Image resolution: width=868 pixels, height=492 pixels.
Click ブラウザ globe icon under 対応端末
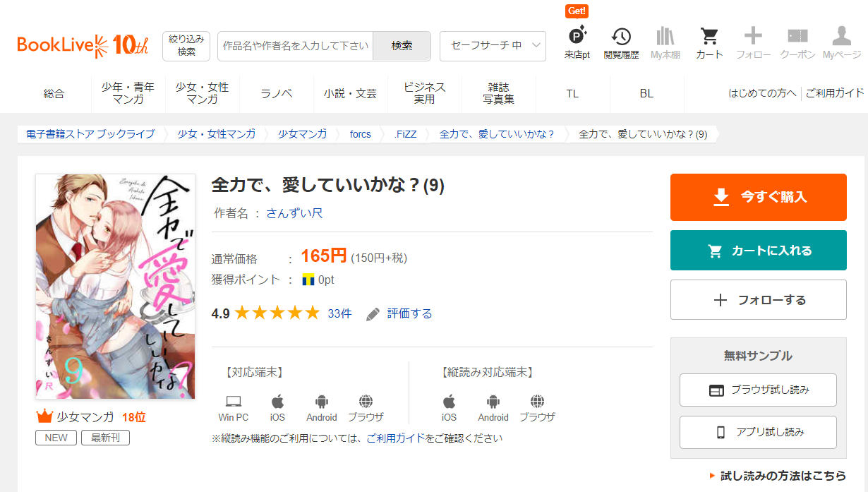tap(366, 402)
